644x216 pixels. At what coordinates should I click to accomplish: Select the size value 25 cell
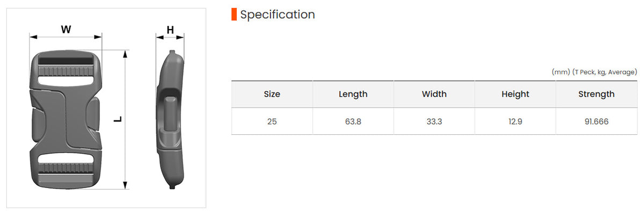pyautogui.click(x=272, y=121)
